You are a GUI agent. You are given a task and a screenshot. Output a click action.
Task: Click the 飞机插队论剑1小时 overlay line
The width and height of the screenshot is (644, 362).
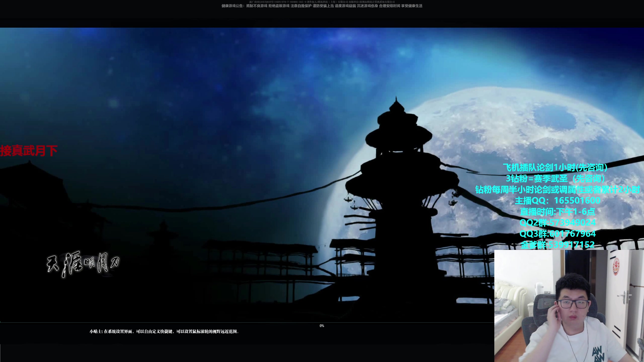click(x=555, y=167)
